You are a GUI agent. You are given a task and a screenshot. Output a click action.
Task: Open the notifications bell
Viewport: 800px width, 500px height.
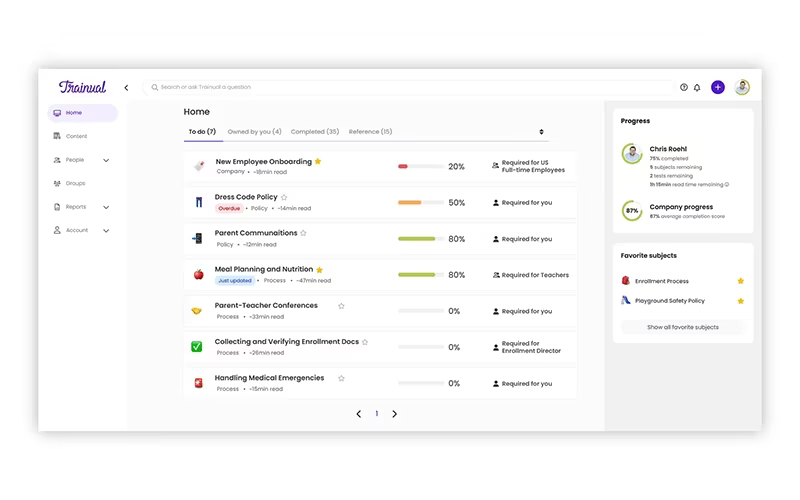click(x=697, y=88)
